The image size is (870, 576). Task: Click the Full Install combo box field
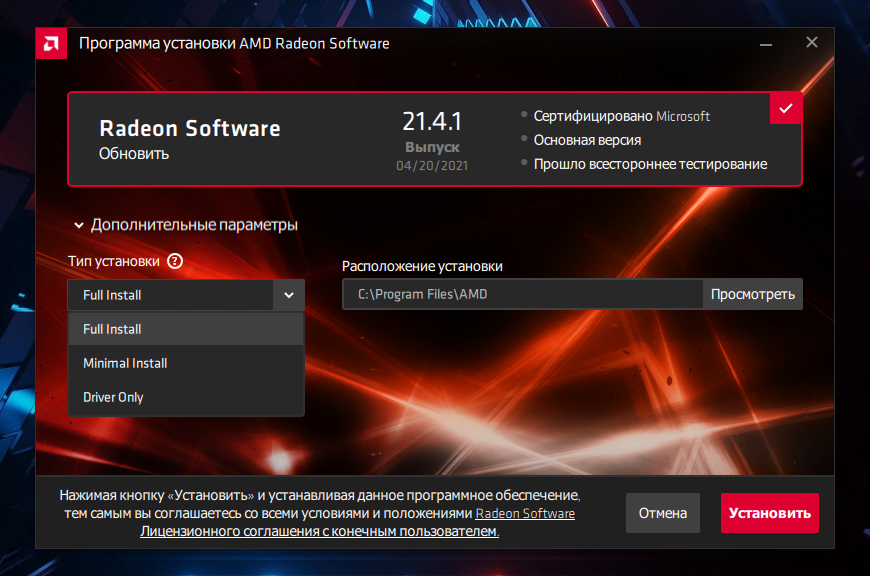[170, 295]
